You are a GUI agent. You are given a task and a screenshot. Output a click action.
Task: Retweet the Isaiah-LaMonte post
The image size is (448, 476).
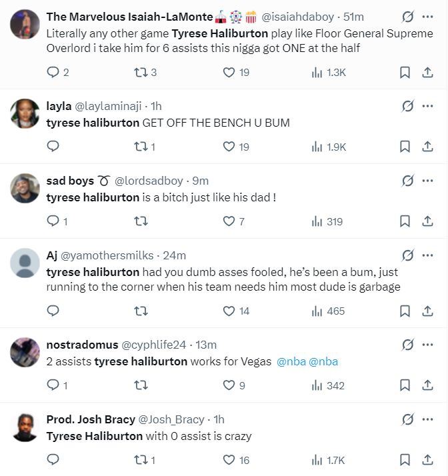(141, 72)
